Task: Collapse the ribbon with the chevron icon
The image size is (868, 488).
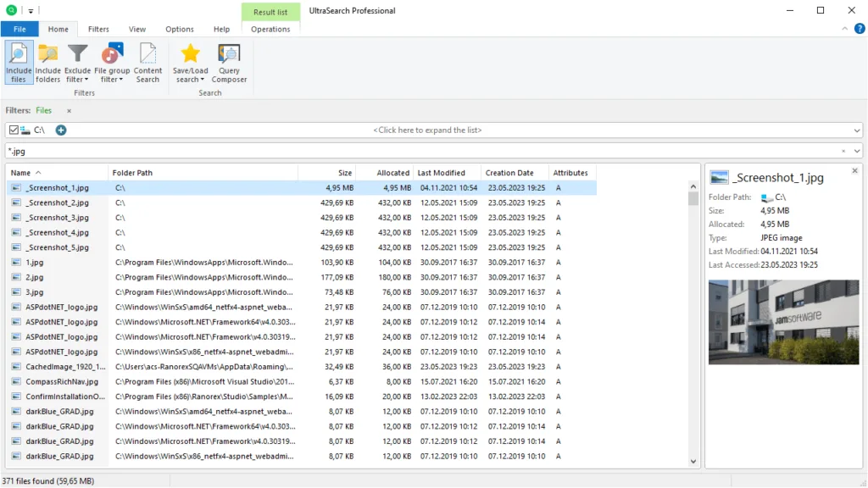Action: coord(844,28)
